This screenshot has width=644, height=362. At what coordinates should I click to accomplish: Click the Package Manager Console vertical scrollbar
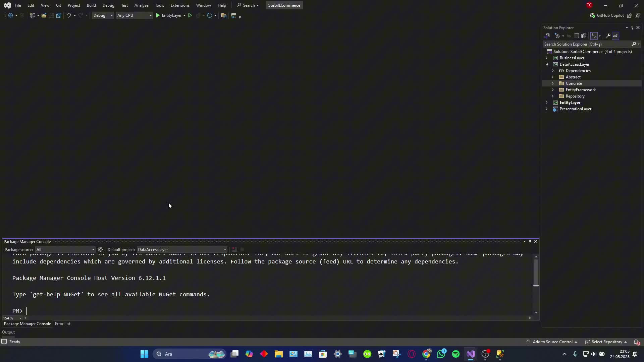[x=536, y=272]
